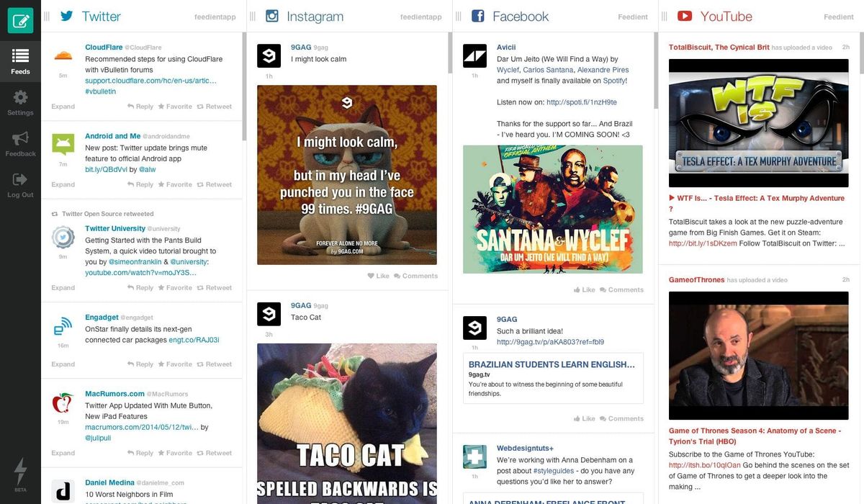The width and height of the screenshot is (864, 504).
Task: Click the YouTube play logo icon
Action: click(x=685, y=16)
